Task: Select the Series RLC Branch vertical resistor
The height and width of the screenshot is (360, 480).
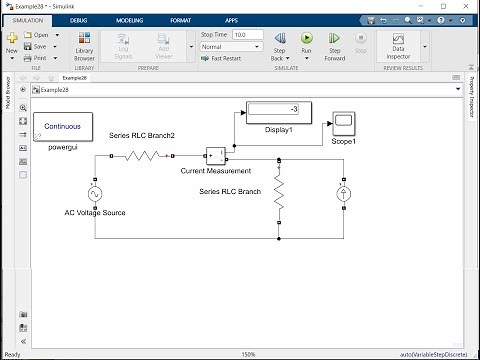Action: [x=279, y=192]
